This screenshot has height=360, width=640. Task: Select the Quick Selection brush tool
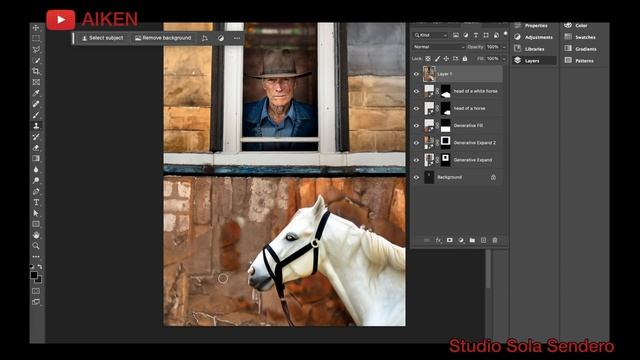tap(36, 60)
